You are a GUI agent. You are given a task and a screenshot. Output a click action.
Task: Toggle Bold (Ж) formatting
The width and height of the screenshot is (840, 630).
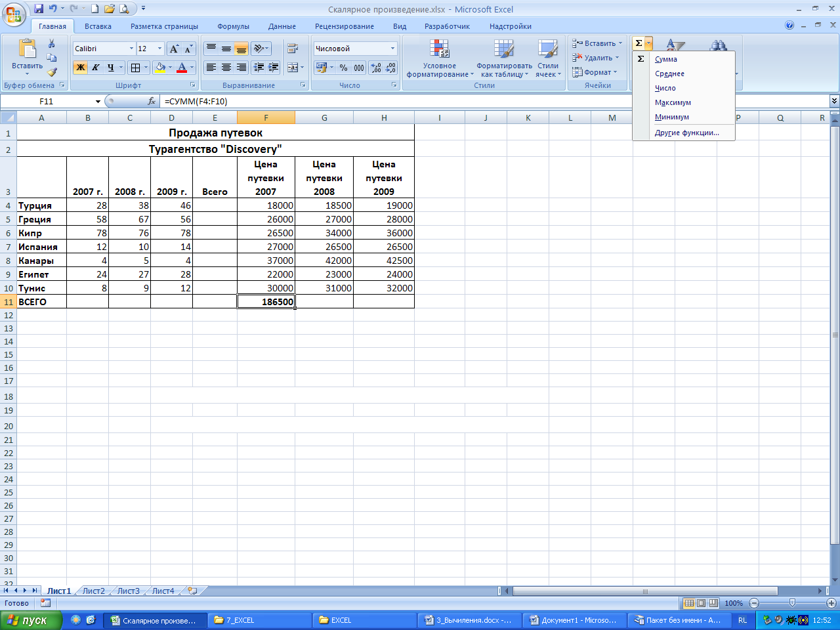80,68
